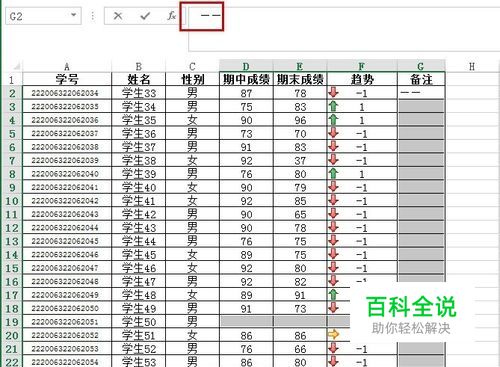Image resolution: width=500 pixels, height=367 pixels.
Task: Select column H header
Action: pyautogui.click(x=472, y=66)
